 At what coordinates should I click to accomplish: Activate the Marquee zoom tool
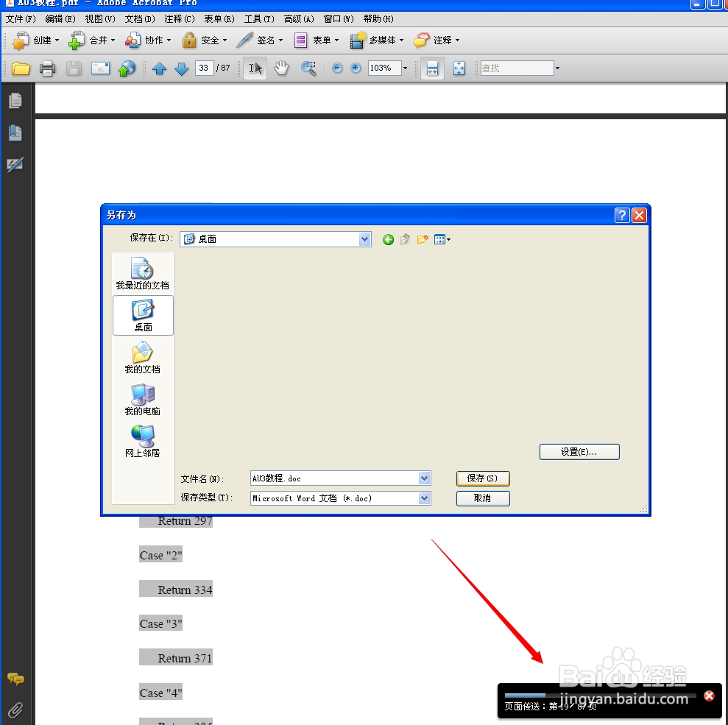point(308,68)
